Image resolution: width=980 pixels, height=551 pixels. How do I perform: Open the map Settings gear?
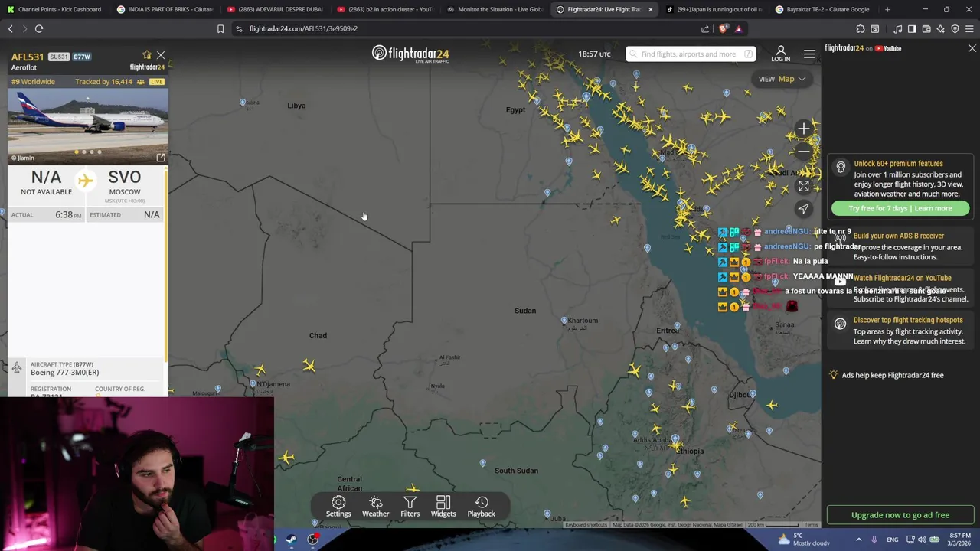(x=338, y=506)
